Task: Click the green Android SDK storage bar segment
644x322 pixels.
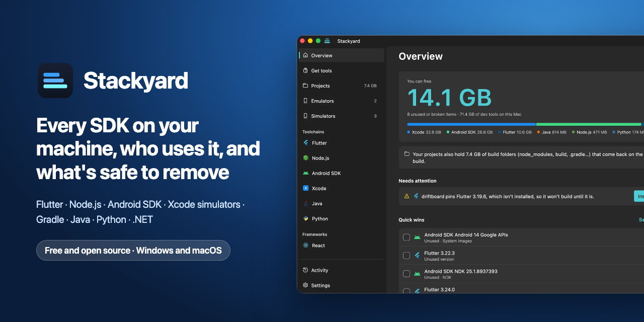Action: click(x=589, y=124)
